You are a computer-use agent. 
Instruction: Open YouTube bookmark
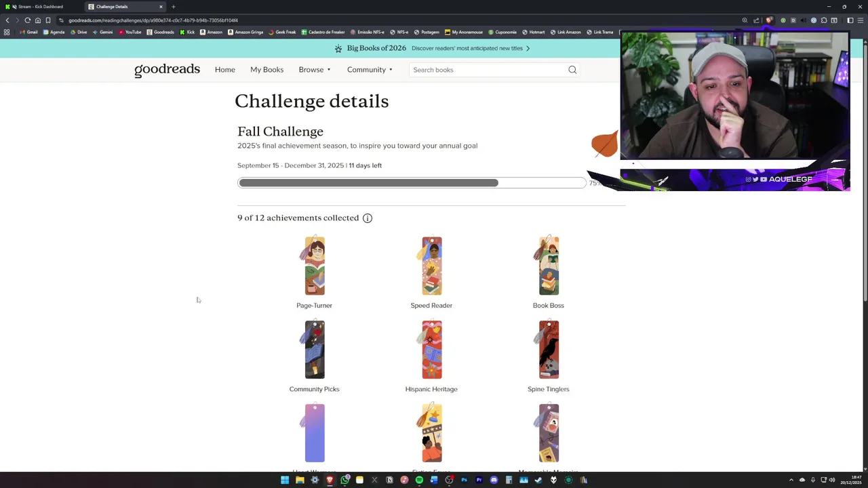(x=130, y=32)
